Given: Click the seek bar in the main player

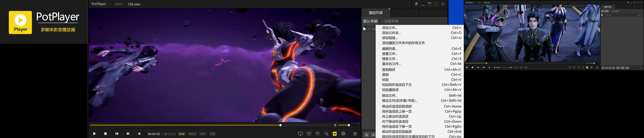Looking at the screenshot, I should point(210,125).
